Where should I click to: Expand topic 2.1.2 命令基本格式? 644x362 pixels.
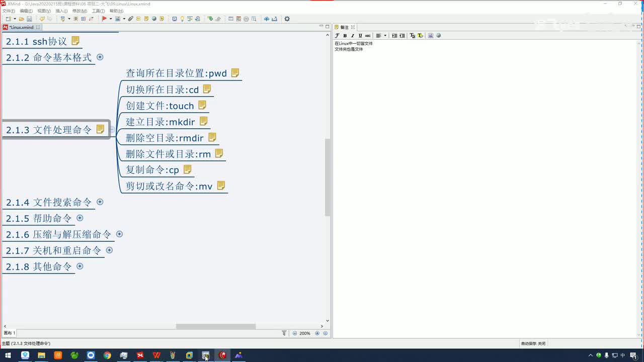click(100, 57)
